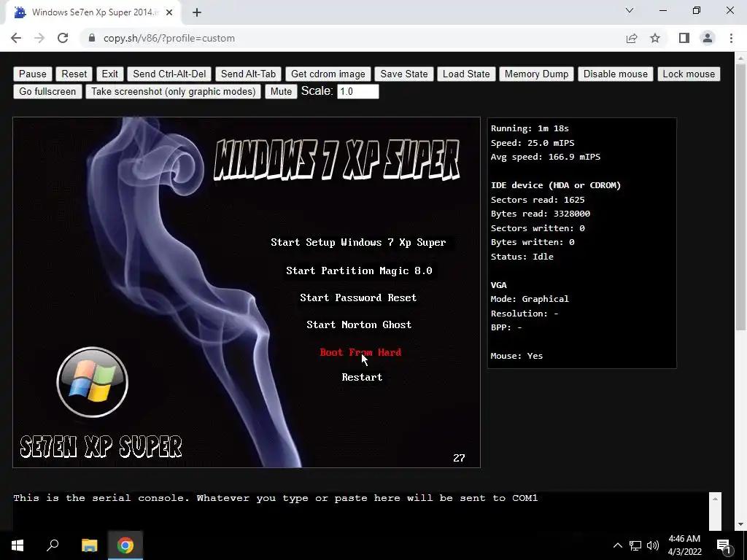Click Send Ctrl-Alt-Del

click(169, 74)
